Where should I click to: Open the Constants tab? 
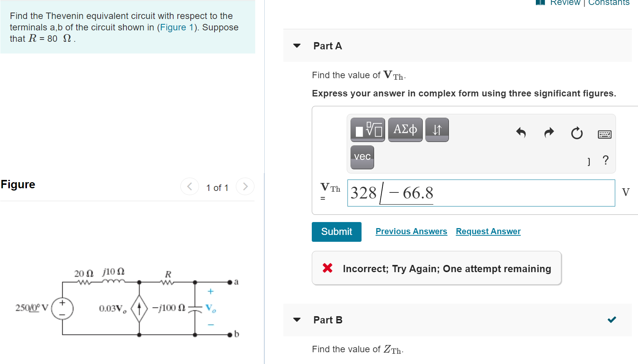608,3
